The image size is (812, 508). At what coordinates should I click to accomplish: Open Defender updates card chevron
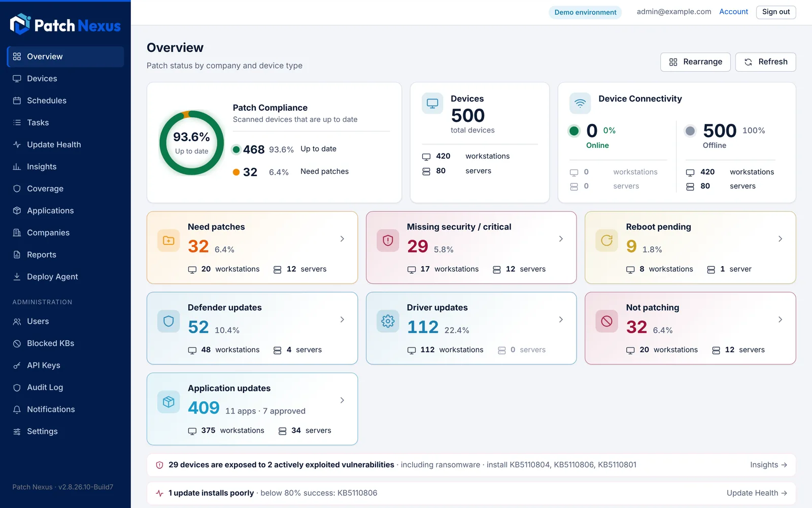[342, 320]
